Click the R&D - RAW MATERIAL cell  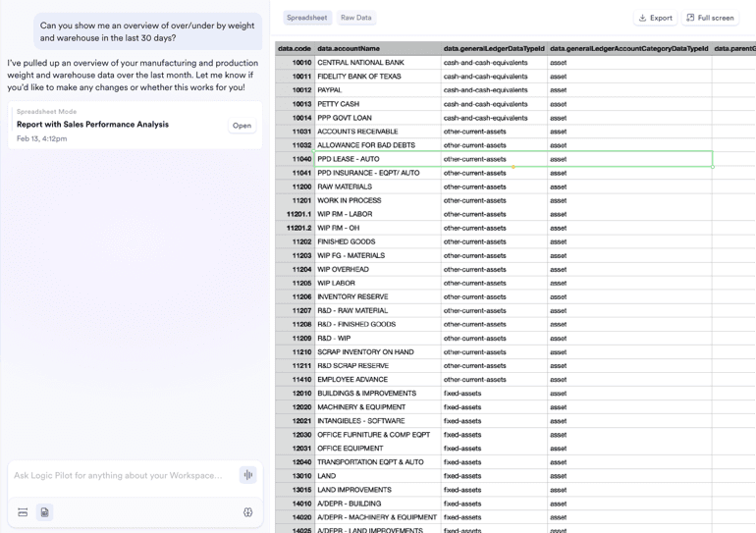point(378,311)
